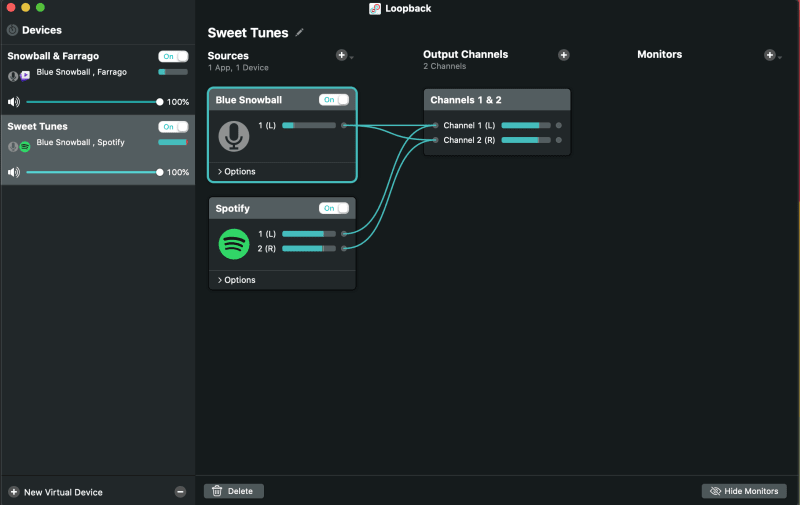
Task: Click the Devices header label
Action: pyautogui.click(x=42, y=30)
